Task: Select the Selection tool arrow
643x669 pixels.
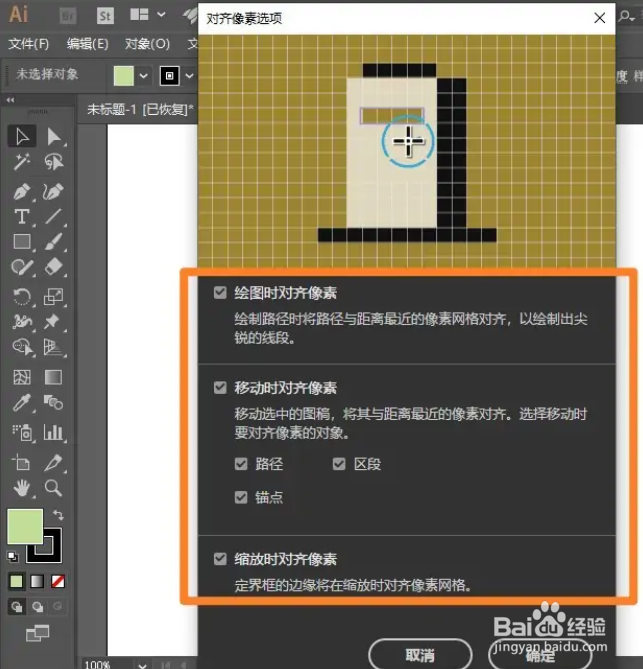Action: (x=22, y=137)
